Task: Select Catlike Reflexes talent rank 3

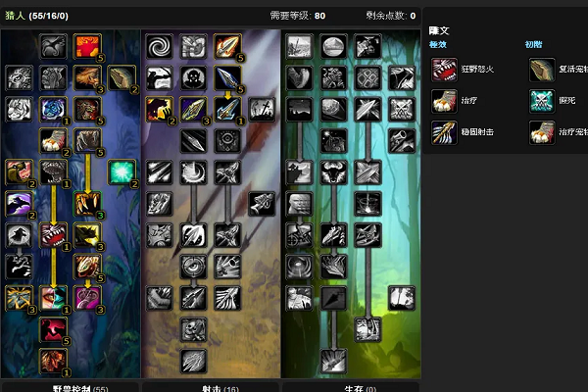Action: [x=87, y=235]
